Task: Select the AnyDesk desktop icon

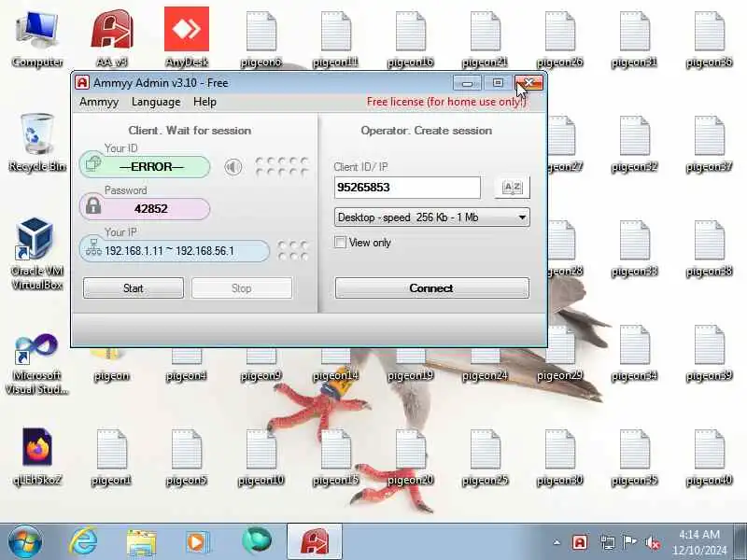Action: coord(187,37)
